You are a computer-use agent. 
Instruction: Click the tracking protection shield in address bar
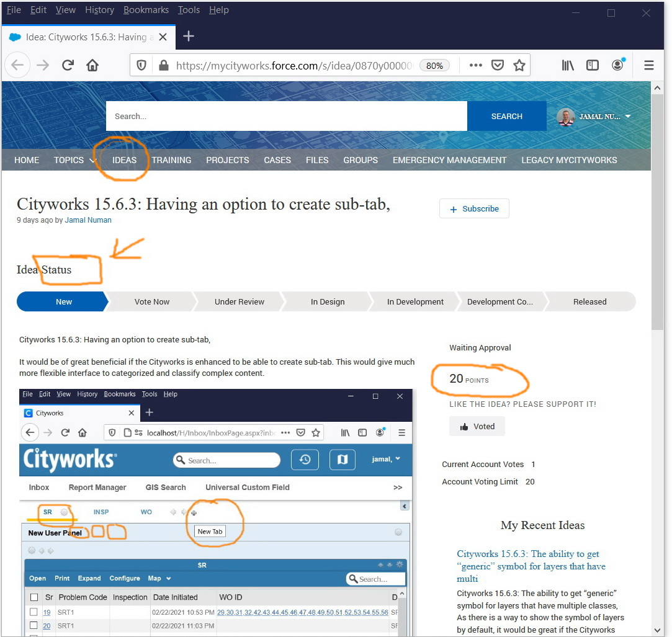click(x=141, y=65)
